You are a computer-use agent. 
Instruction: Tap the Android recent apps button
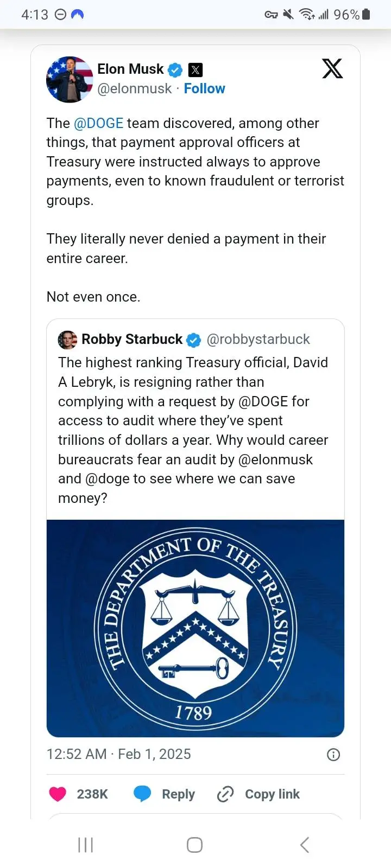(86, 845)
